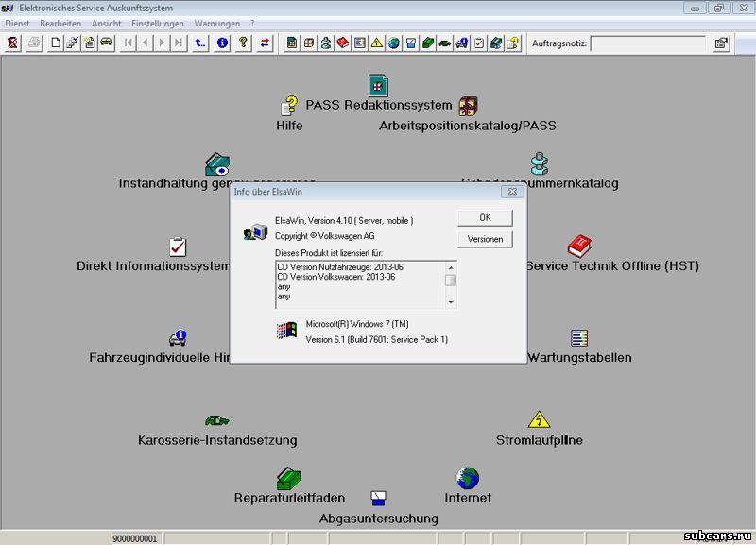The width and height of the screenshot is (756, 545).
Task: Open Service Technik Offline (HST) module
Action: coord(579,247)
